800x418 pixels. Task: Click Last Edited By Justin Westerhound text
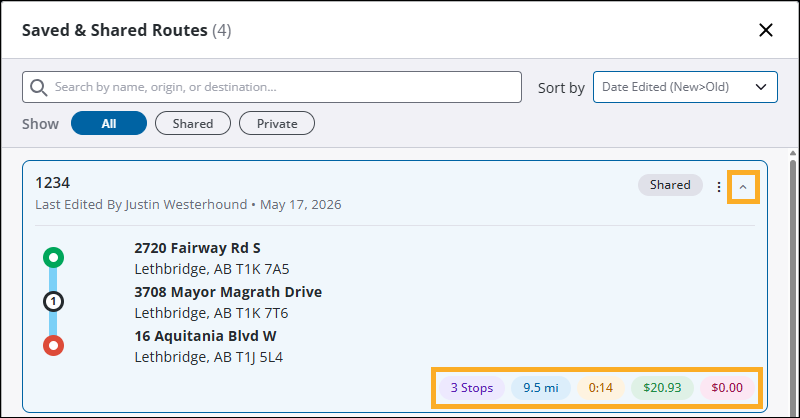[141, 205]
